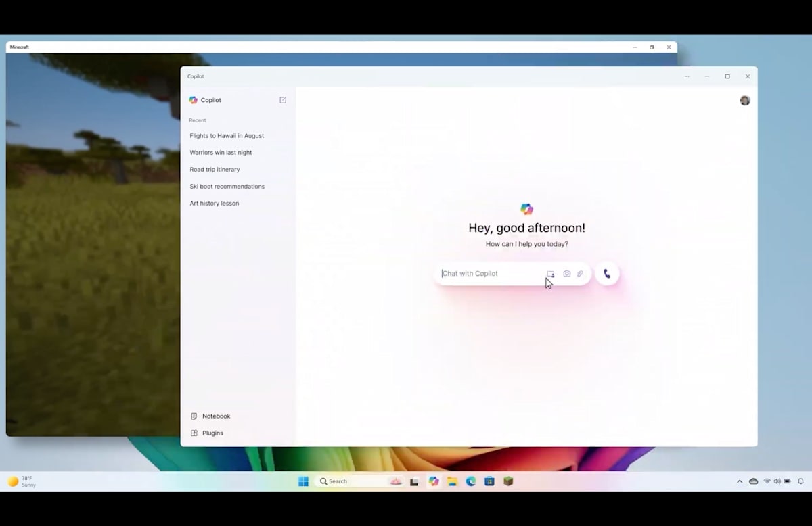Click the Plugins icon in sidebar

click(194, 433)
